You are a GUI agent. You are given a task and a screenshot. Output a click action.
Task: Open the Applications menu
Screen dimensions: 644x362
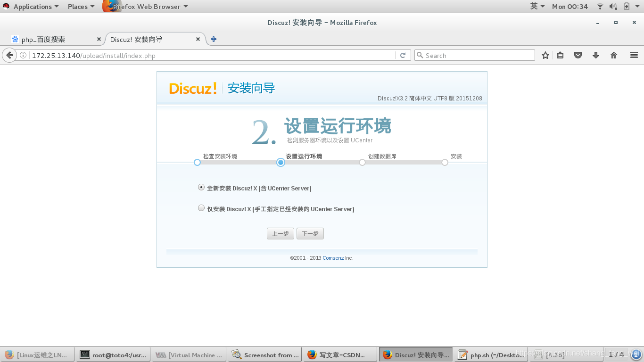pos(36,7)
